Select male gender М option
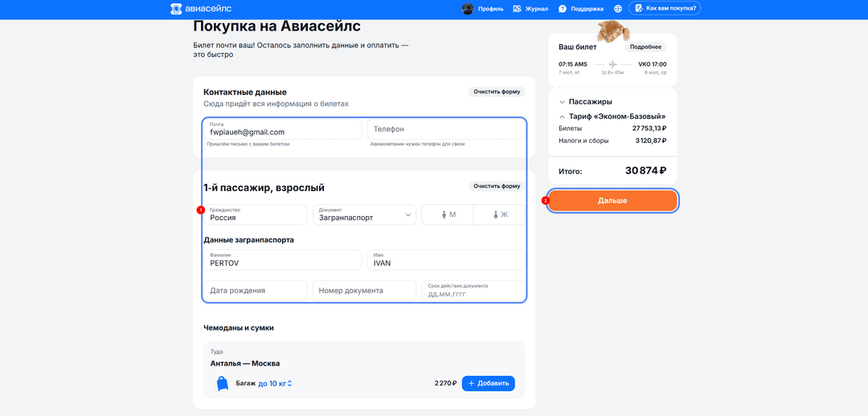This screenshot has height=416, width=868. (448, 214)
